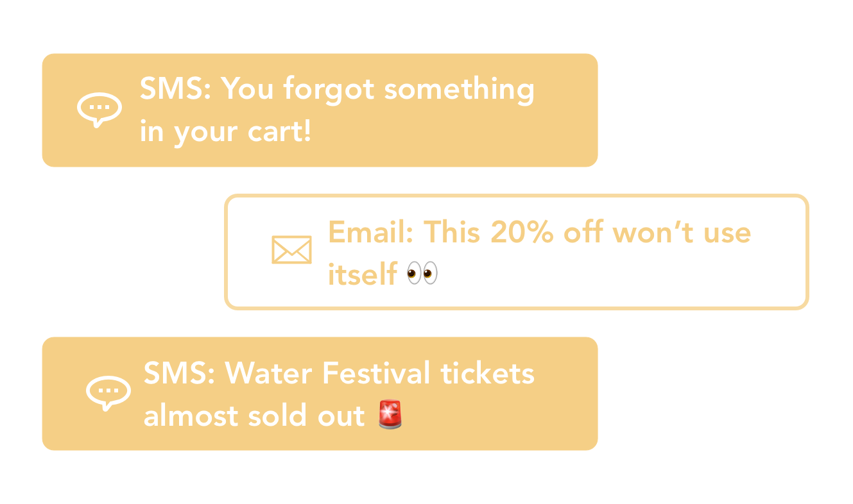Click the 'Email:' label in the outlined card

(x=371, y=231)
